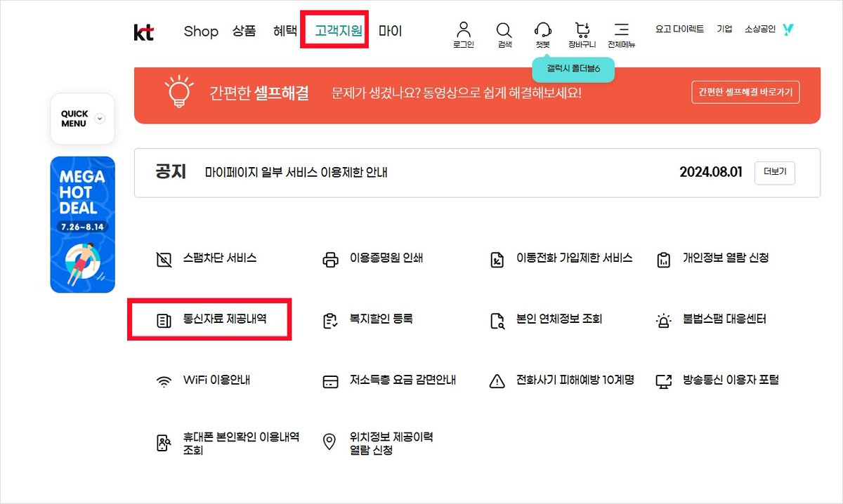The width and height of the screenshot is (843, 504).
Task: Open 스팸차단 서비스 text link
Action: point(220,258)
